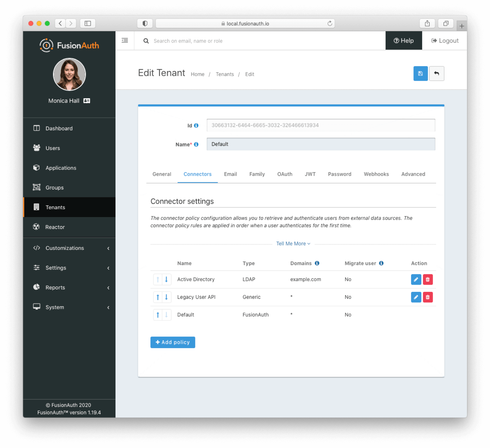Click the Domains info icon
This screenshot has height=448, width=490.
[x=317, y=263]
